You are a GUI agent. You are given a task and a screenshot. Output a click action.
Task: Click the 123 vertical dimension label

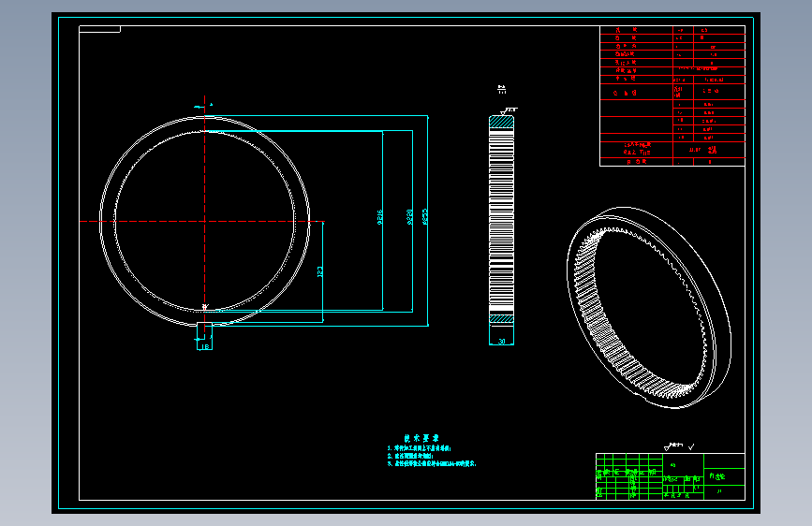tap(319, 271)
